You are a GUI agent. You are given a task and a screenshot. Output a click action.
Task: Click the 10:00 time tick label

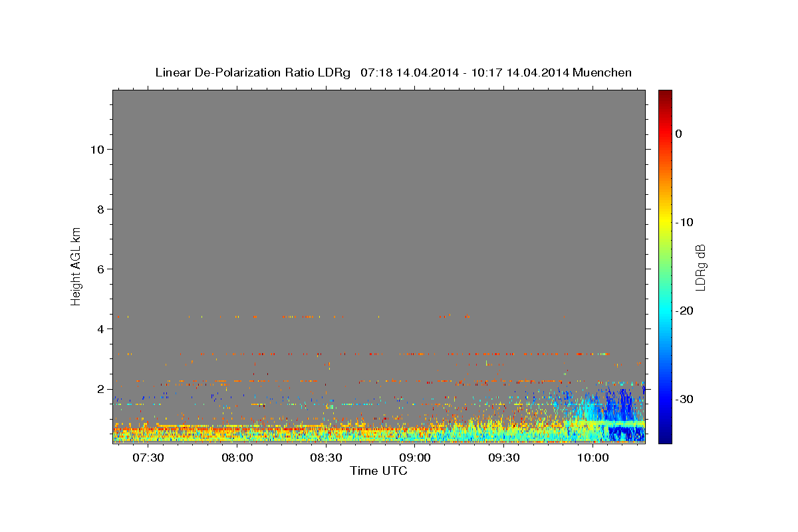click(x=593, y=458)
